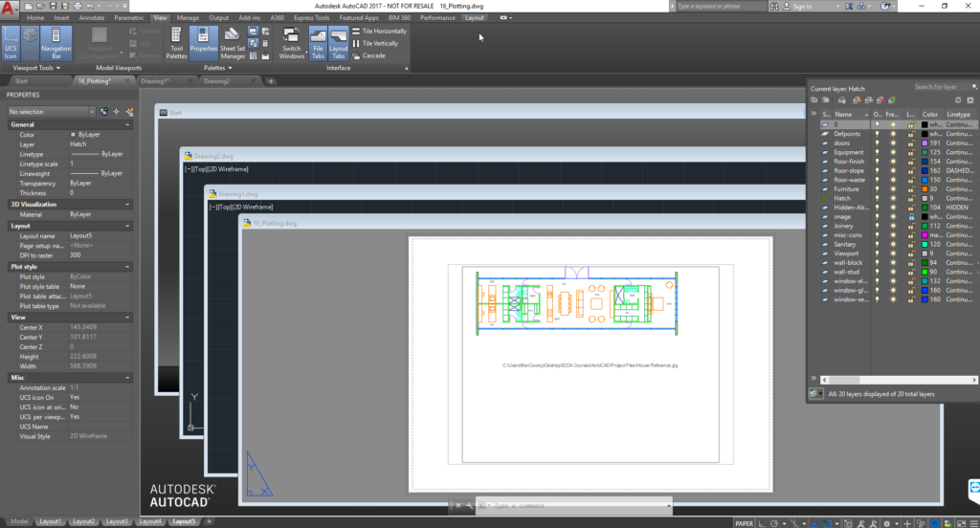The image size is (980, 528).
Task: Expand the layer filter tree chevrons
Action: pos(813,114)
